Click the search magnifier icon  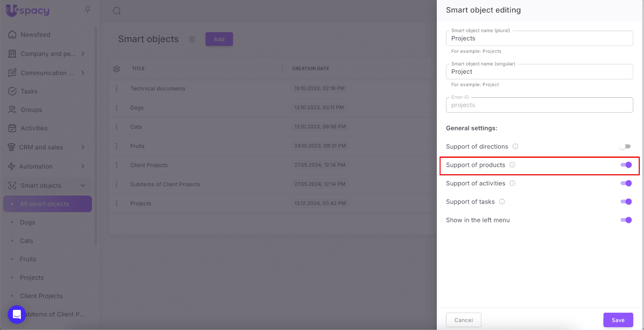tap(117, 11)
